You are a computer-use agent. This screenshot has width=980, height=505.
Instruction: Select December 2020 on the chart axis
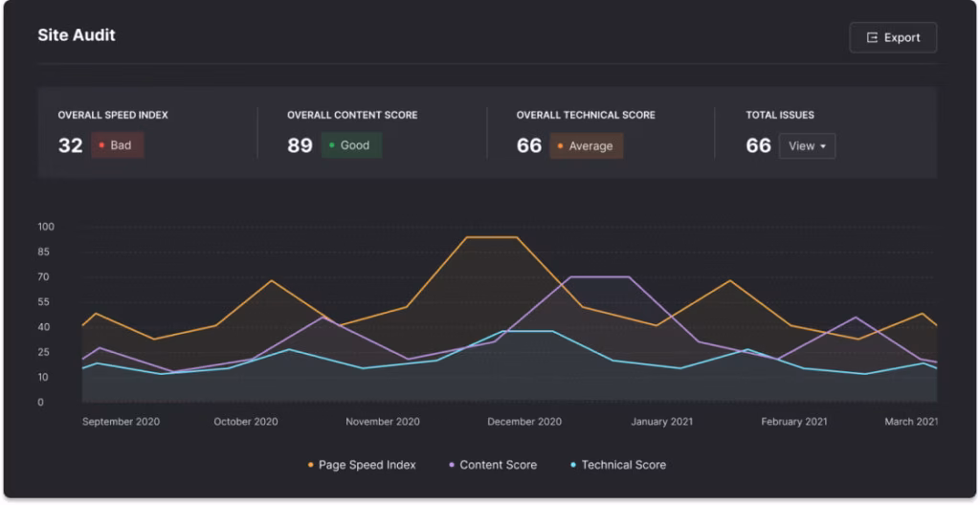pyautogui.click(x=524, y=422)
